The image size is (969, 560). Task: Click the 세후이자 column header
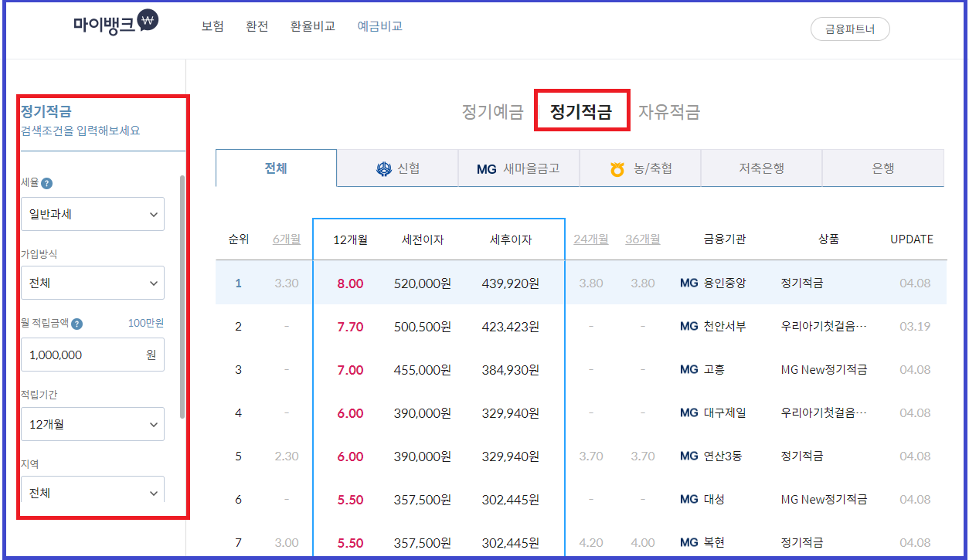[511, 239]
